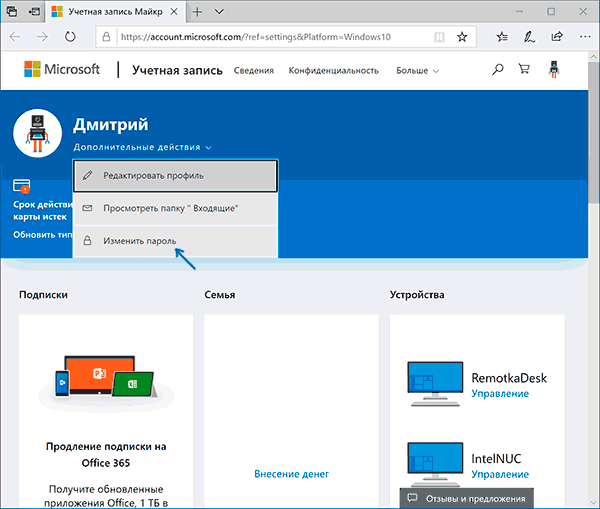Click Продление подписки на Office 365 title
Image resolution: width=600 pixels, height=509 pixels.
[x=106, y=455]
